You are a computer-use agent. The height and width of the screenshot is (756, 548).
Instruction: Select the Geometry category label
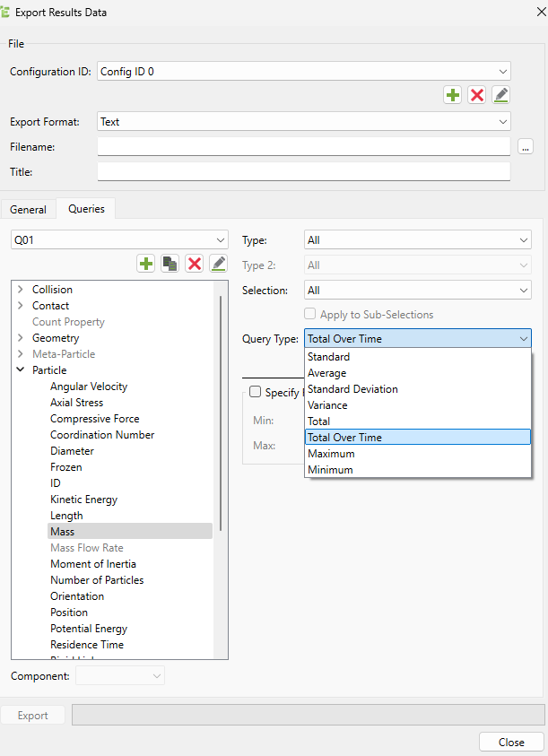[56, 338]
